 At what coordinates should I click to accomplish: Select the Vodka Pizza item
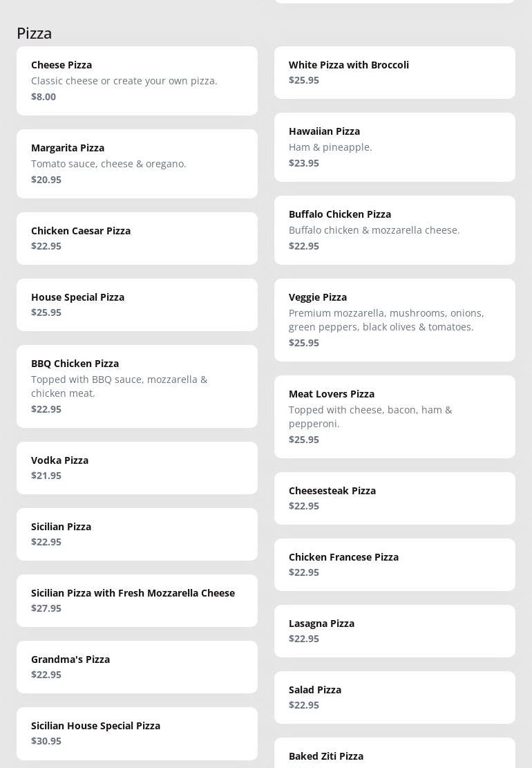(x=137, y=468)
